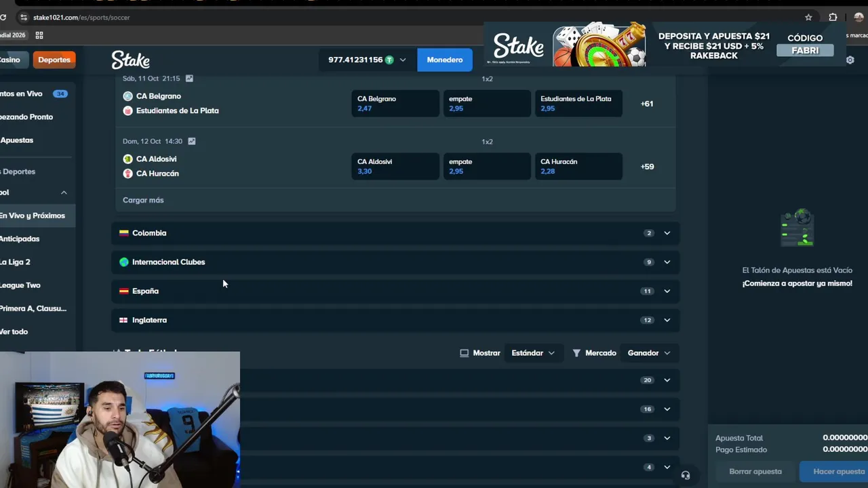Select En Vivo y Próximos sidebar item
Viewport: 868px width, 488px height.
coord(37,216)
